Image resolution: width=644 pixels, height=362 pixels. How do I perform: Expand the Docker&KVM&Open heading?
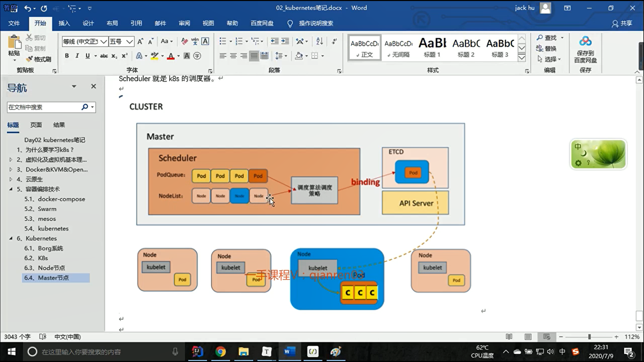pos(11,170)
